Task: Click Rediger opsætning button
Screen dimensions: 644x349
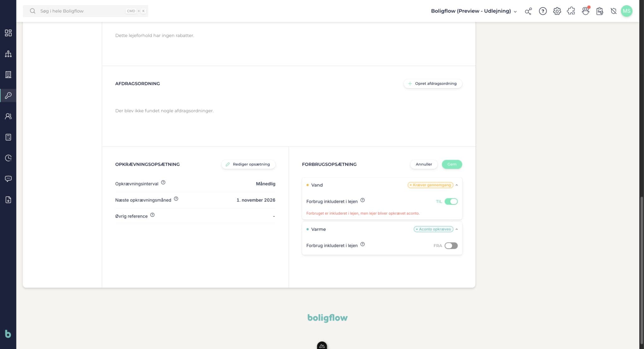Action: tap(248, 164)
